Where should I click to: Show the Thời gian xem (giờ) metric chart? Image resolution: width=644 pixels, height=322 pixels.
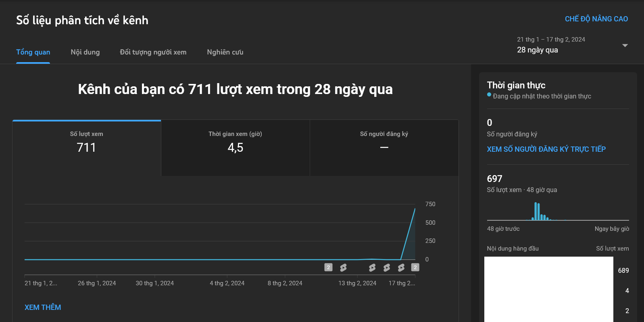tap(236, 148)
